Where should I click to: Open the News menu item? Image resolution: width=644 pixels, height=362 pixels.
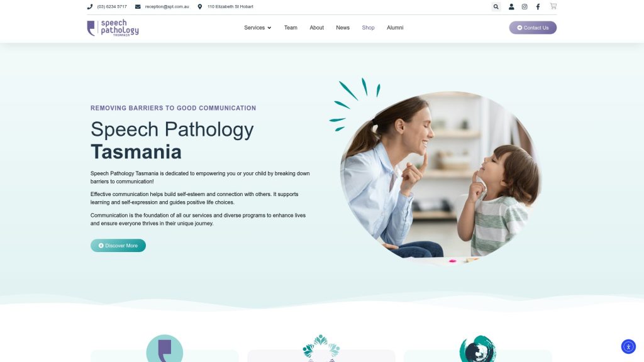pos(343,28)
